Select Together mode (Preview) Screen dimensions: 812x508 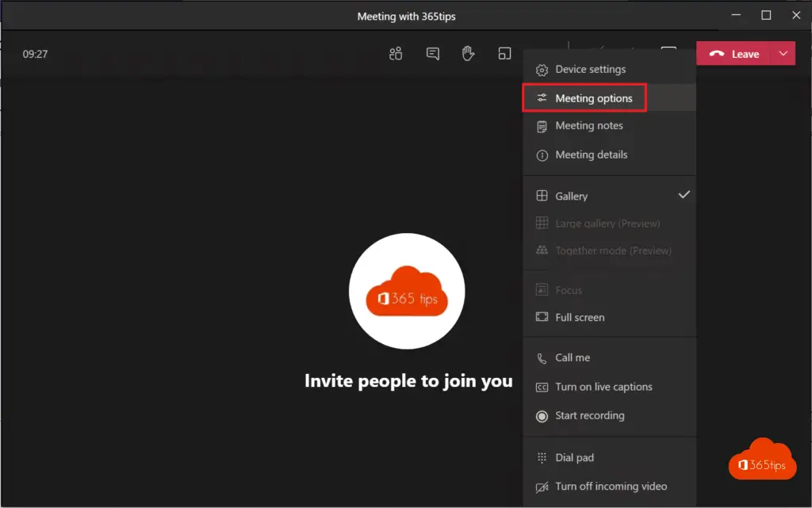point(610,251)
